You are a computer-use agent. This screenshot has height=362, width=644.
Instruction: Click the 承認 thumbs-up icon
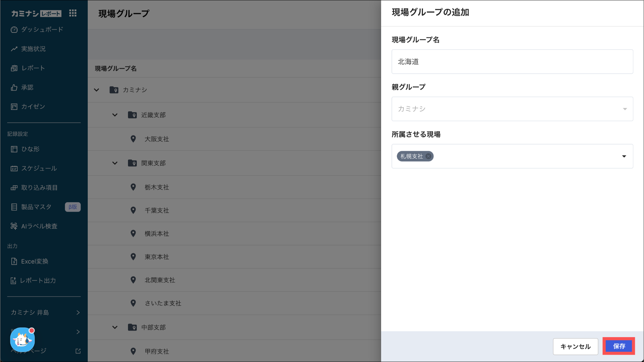[14, 87]
